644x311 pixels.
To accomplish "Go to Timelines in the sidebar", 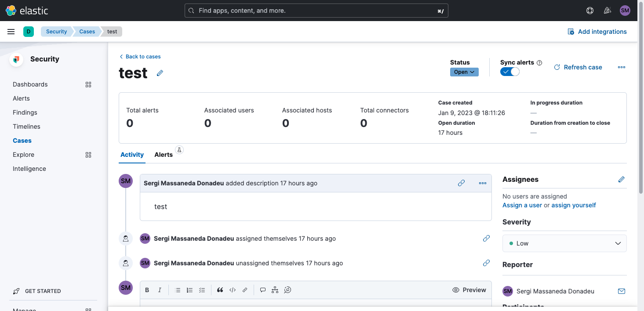I will (26, 127).
